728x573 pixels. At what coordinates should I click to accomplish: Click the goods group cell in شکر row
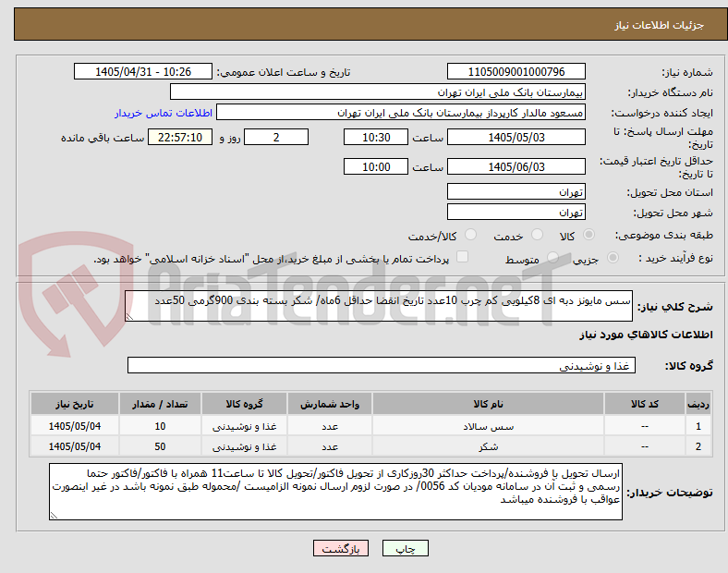tap(244, 446)
